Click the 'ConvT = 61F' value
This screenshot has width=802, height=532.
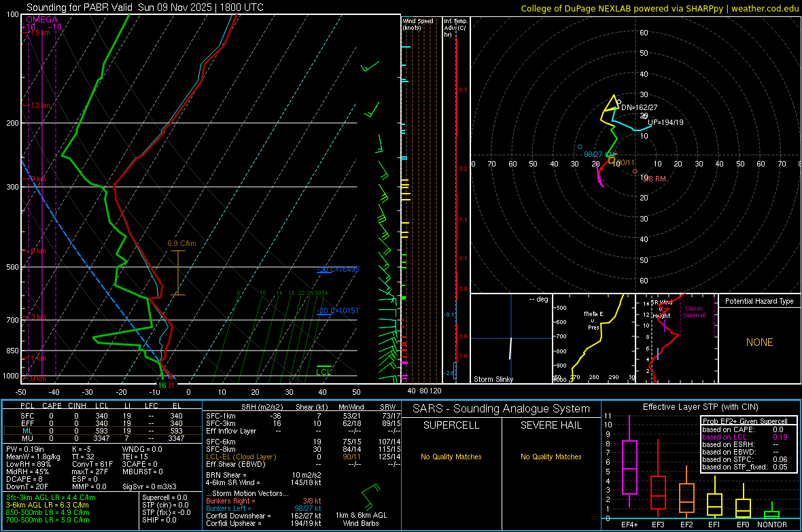[92, 464]
